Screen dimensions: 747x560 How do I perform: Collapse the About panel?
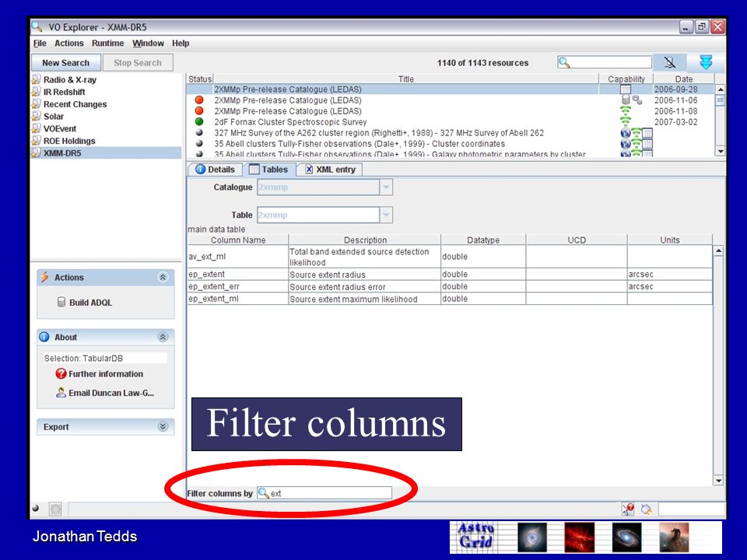click(163, 337)
